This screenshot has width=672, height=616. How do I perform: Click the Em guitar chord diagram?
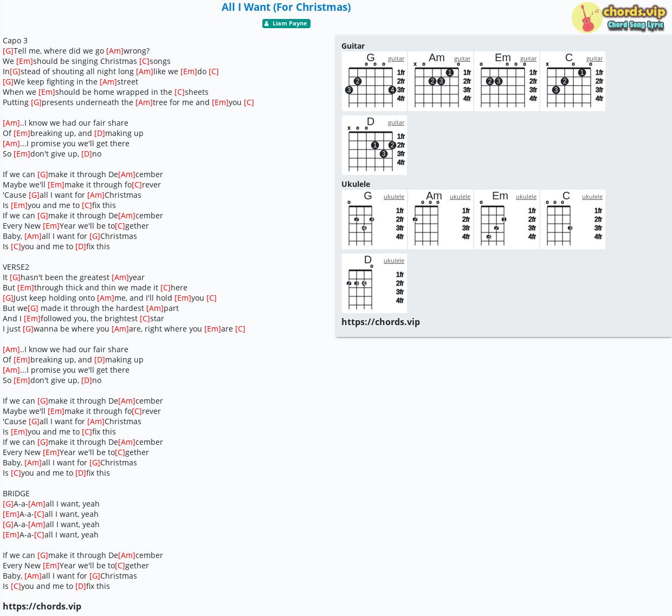pyautogui.click(x=507, y=82)
